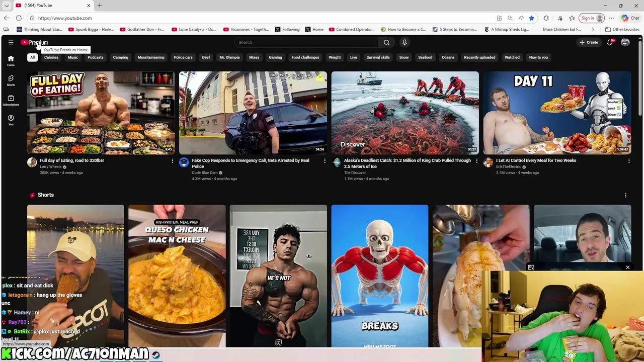Open the You page in sidebar

point(11,120)
